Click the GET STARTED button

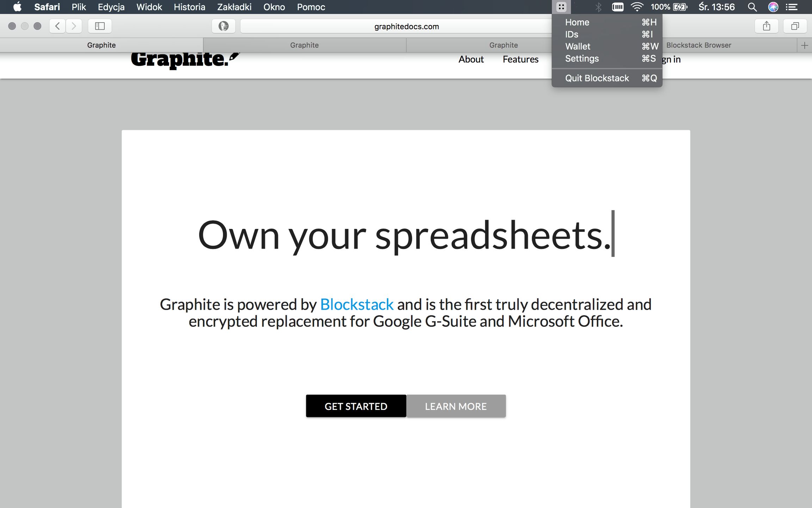pyautogui.click(x=355, y=406)
